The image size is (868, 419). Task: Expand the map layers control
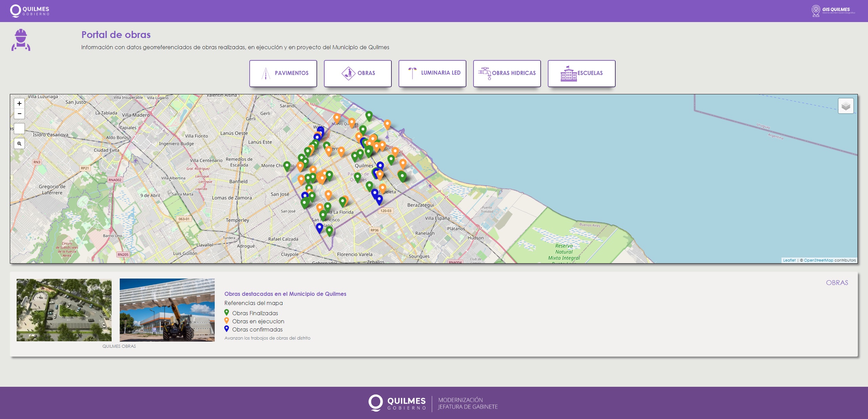coord(846,106)
